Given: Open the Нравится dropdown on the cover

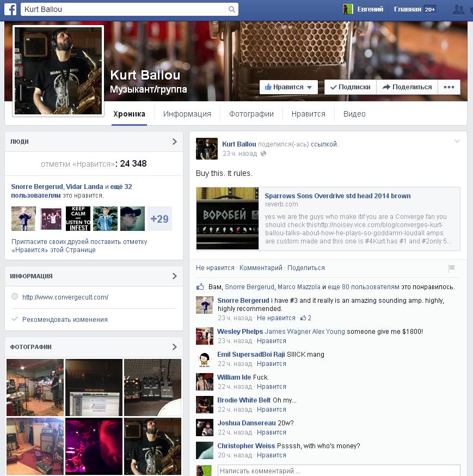Looking at the screenshot, I should 288,87.
